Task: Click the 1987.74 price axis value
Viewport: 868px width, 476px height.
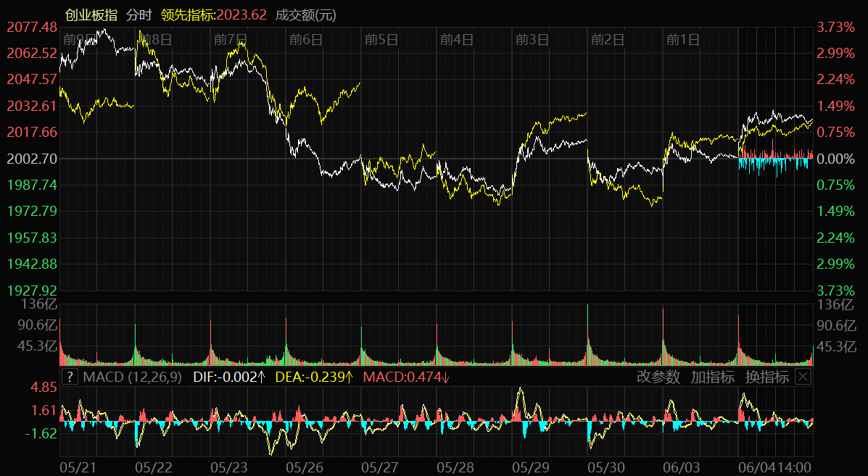Action: point(32,185)
